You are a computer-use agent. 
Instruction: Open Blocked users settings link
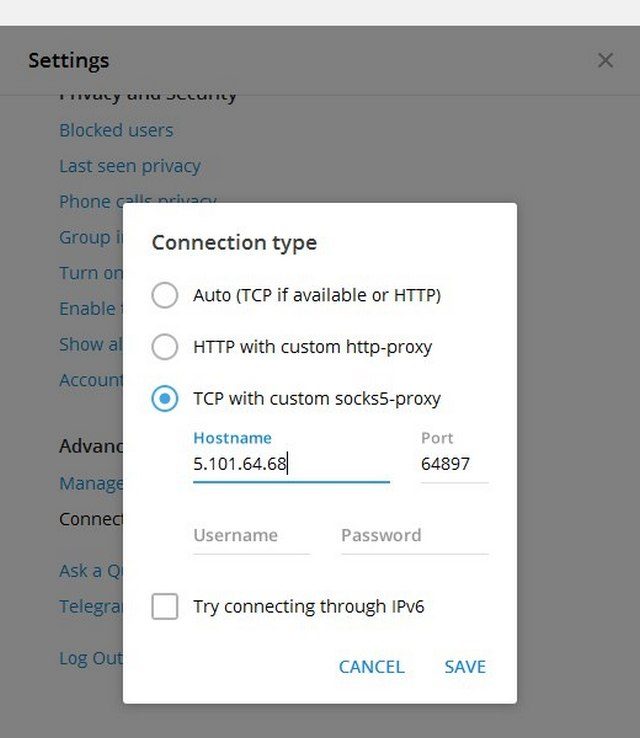click(116, 130)
